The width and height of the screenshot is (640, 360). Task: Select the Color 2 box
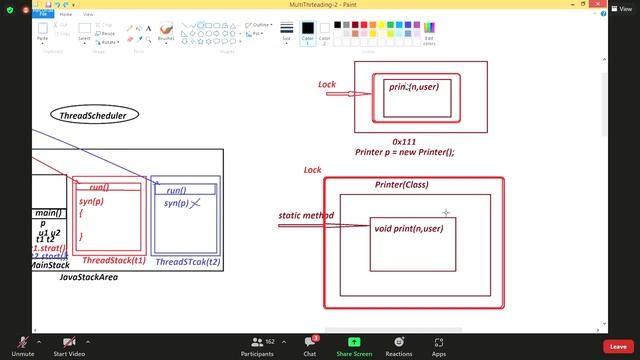(x=324, y=33)
